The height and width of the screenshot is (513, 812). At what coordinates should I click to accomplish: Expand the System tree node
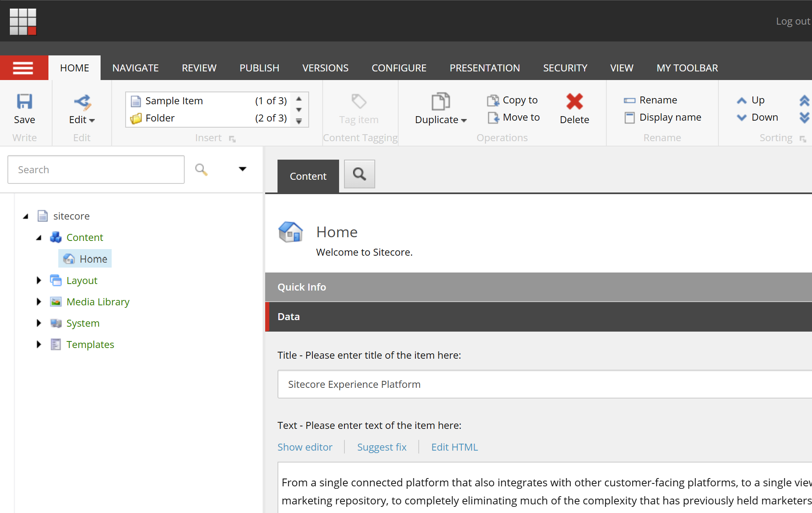point(39,323)
